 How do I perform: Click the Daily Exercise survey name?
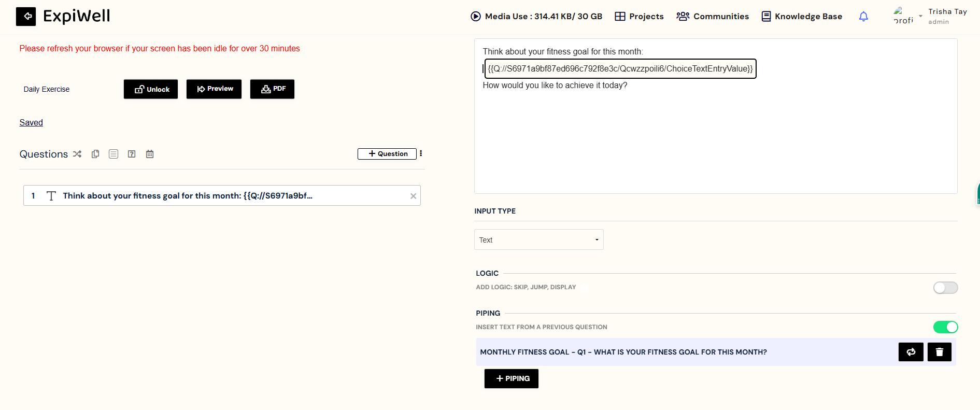(47, 89)
